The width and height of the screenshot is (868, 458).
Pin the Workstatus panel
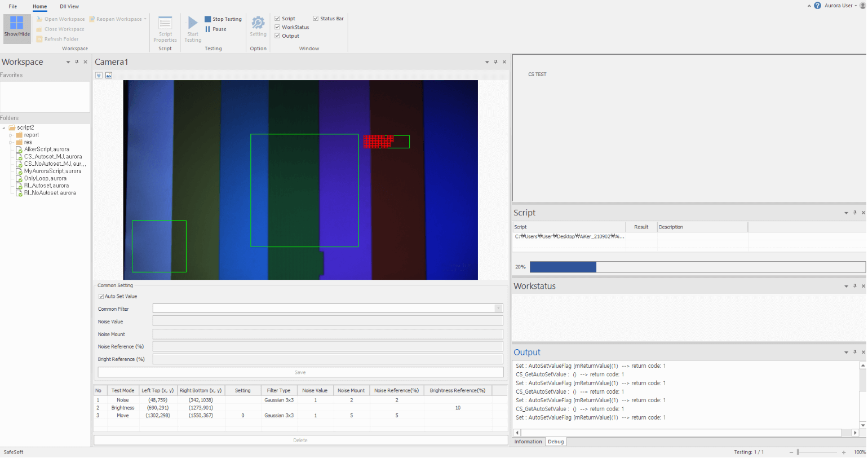click(x=854, y=286)
